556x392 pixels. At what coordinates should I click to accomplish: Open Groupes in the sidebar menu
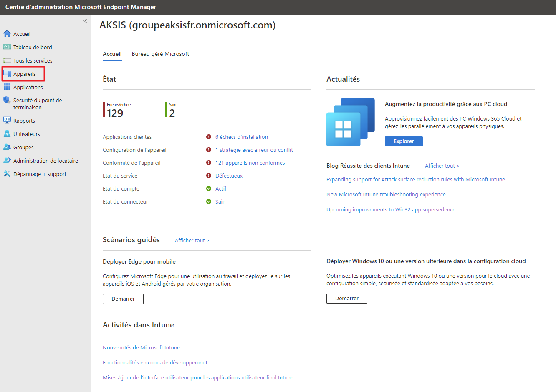point(23,147)
